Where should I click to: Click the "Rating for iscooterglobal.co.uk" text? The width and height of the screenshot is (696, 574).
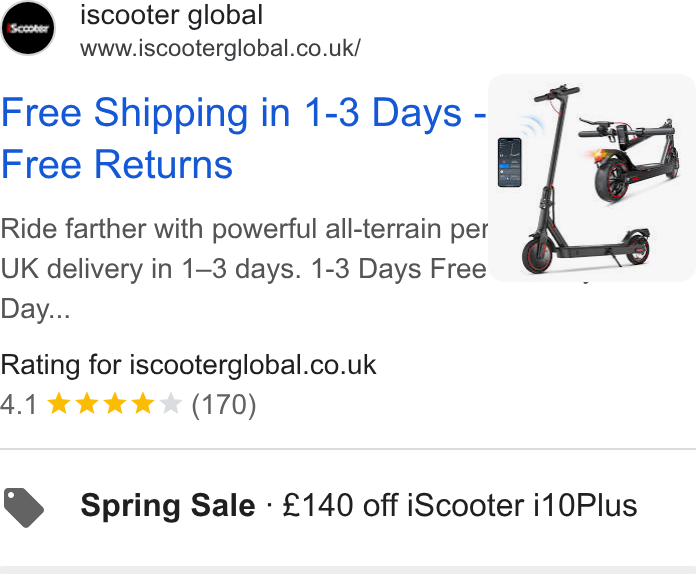[x=188, y=365]
